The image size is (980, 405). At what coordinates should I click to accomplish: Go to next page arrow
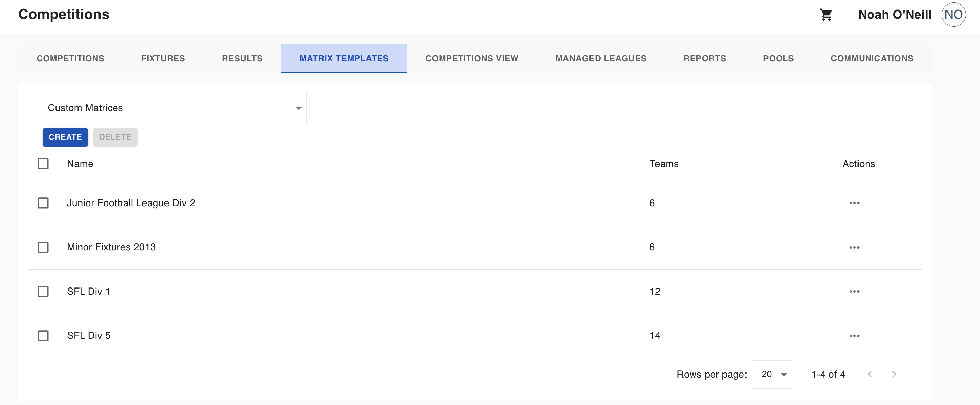tap(894, 374)
